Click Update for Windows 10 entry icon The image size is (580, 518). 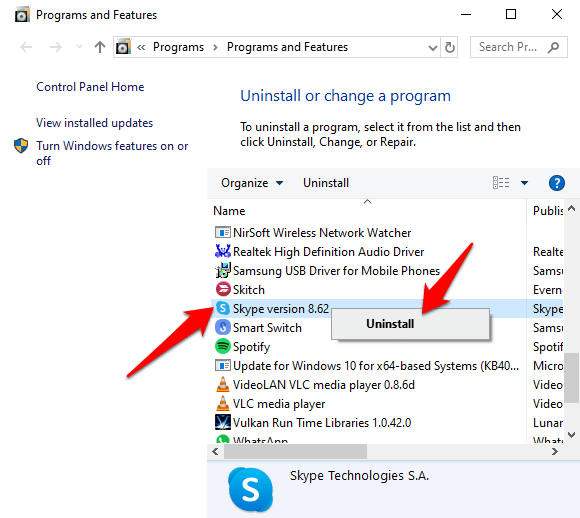coord(223,366)
